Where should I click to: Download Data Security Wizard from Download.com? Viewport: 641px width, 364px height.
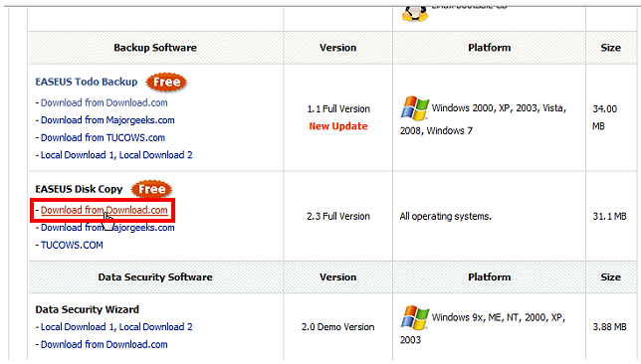105,345
